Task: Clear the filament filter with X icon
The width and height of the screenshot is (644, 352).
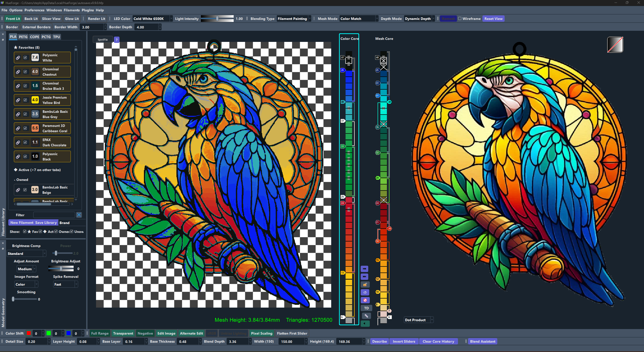Action: pyautogui.click(x=79, y=215)
